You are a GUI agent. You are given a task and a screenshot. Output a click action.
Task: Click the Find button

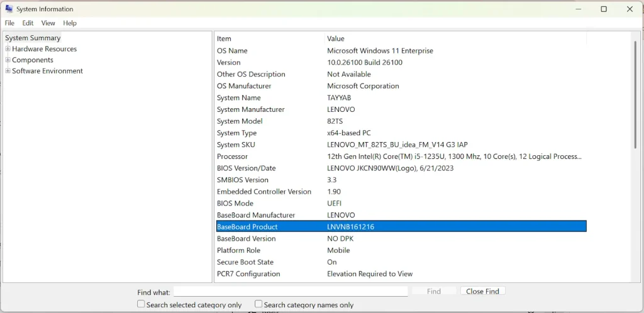pos(433,292)
